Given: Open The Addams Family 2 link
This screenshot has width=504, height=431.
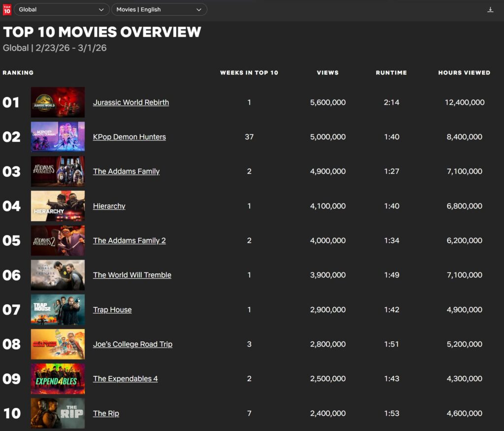Looking at the screenshot, I should 129,240.
